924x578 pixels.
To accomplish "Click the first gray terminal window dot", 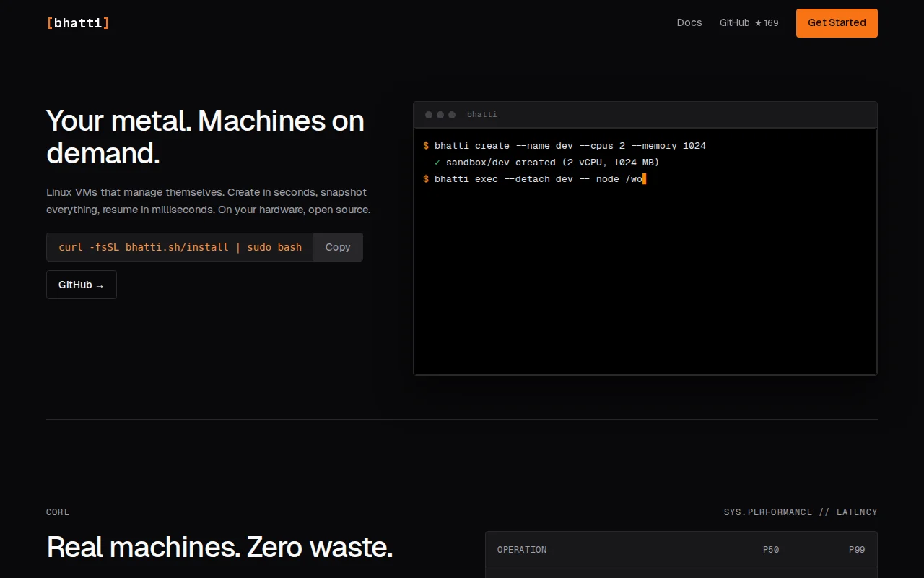I will point(429,115).
